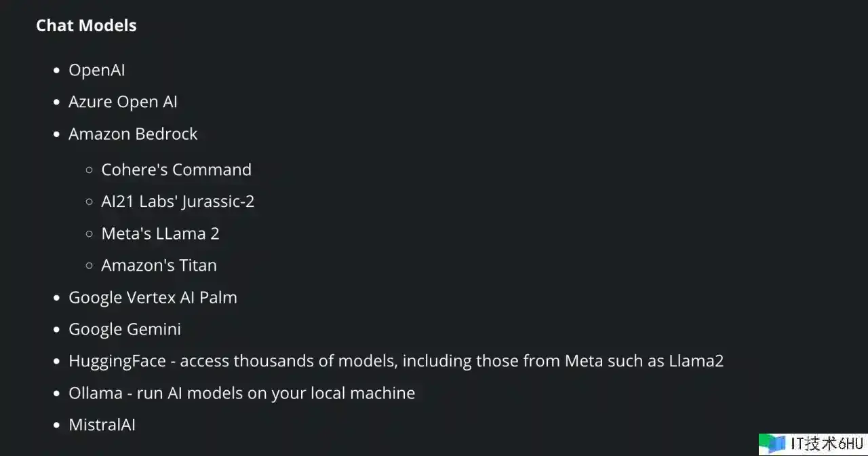Click the bullet beside MistralAI

click(x=57, y=425)
